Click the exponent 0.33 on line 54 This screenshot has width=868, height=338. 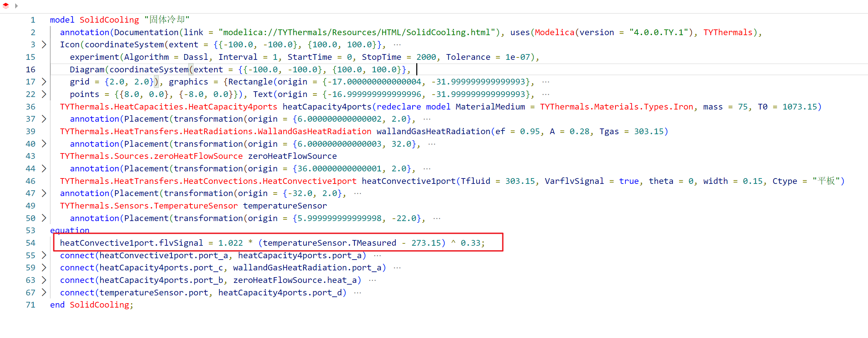click(471, 243)
